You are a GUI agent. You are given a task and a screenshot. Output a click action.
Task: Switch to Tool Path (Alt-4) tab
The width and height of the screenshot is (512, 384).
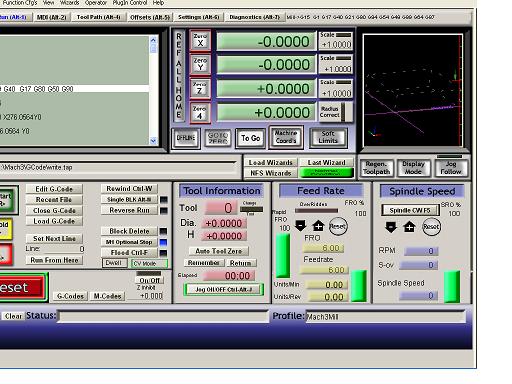[x=99, y=17]
